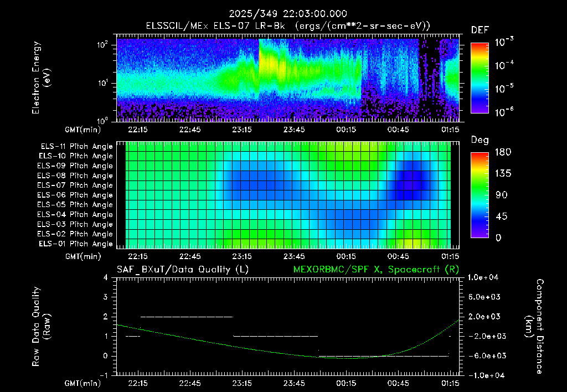Click the Deg pitch angle color bar
The image size is (567, 392).
click(480, 195)
